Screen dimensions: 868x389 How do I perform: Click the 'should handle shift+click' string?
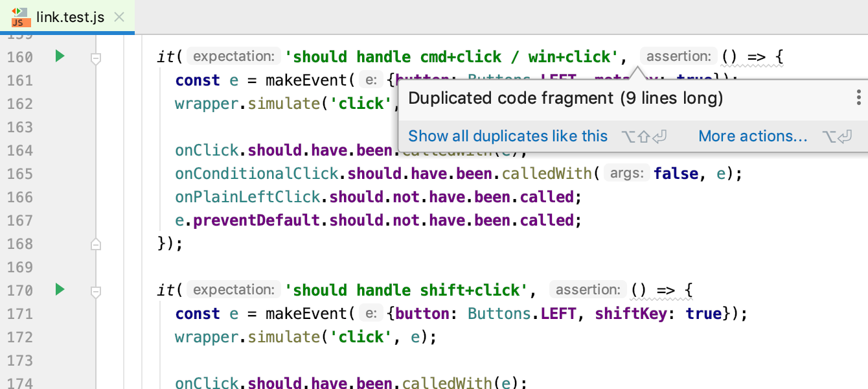(x=407, y=290)
